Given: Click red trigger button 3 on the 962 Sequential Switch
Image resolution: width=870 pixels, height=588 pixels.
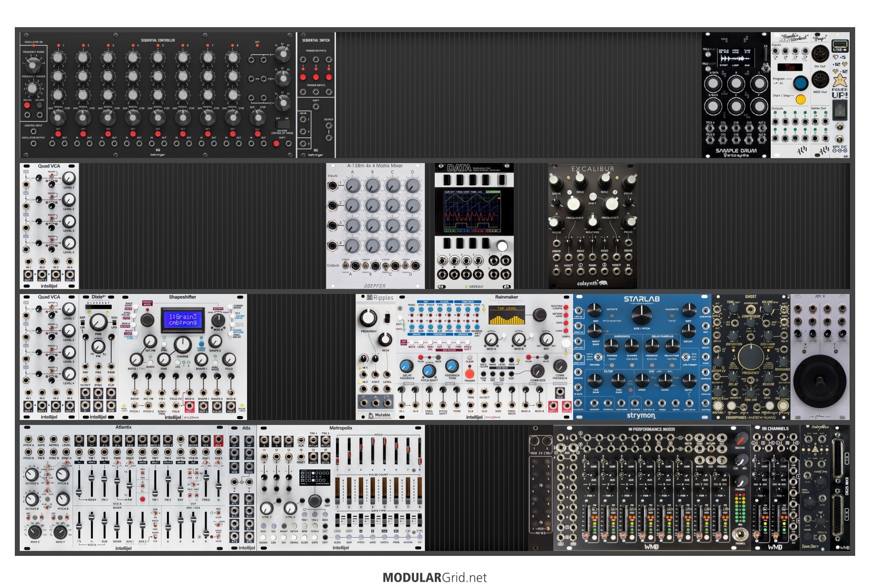Looking at the screenshot, I should tap(329, 77).
